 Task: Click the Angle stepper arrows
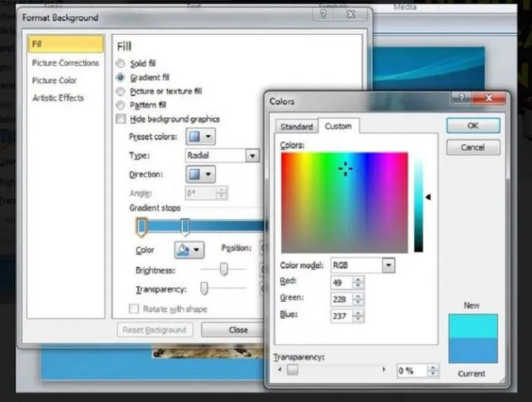pos(221,193)
